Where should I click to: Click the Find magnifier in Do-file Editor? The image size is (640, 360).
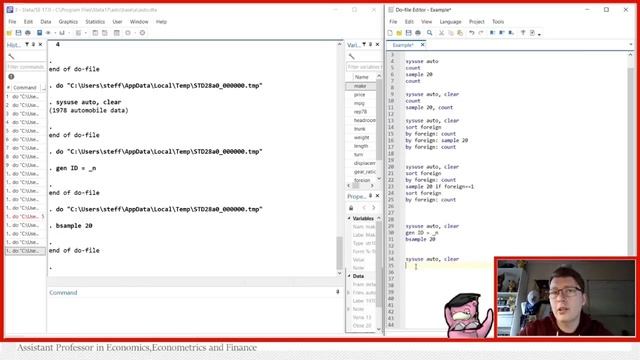pyautogui.click(x=429, y=33)
